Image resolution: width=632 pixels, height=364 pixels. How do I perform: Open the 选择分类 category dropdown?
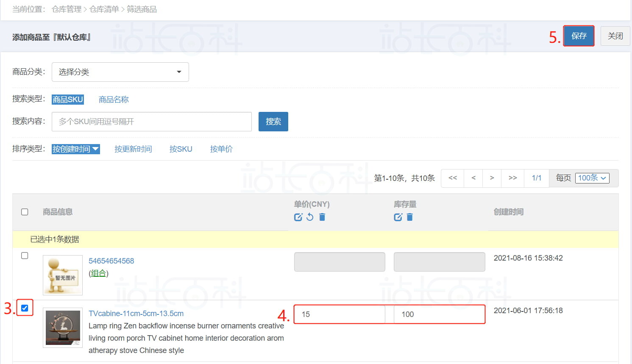[x=120, y=72]
